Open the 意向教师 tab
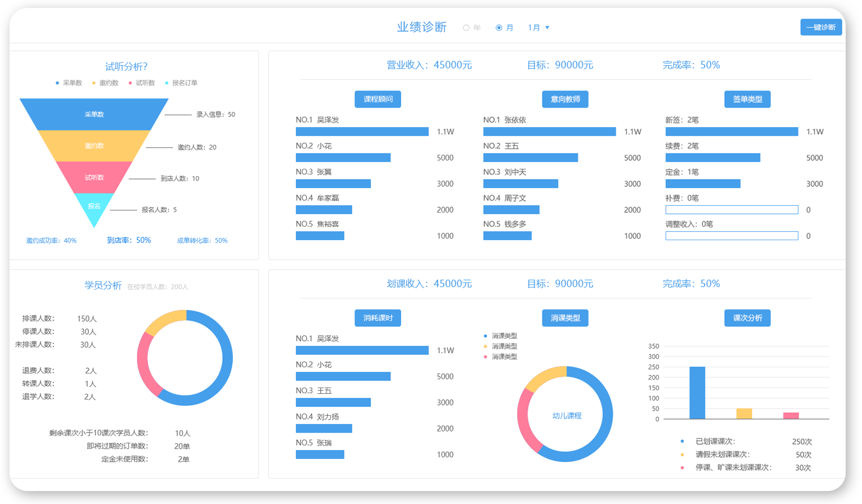The height and width of the screenshot is (504, 862). tap(565, 99)
